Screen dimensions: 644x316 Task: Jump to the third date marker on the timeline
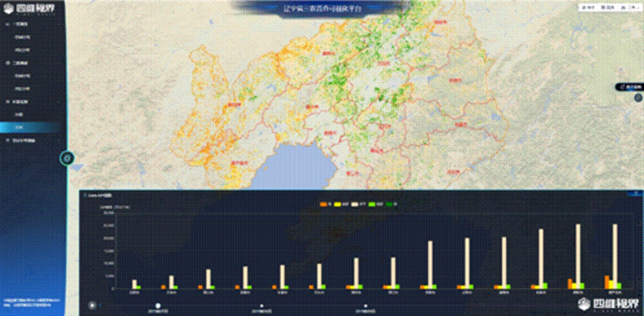pos(366,306)
